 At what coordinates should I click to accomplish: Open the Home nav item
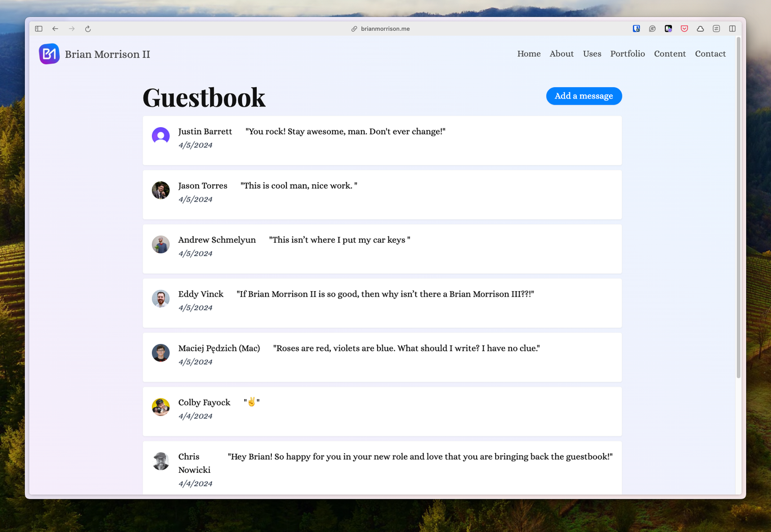point(529,54)
